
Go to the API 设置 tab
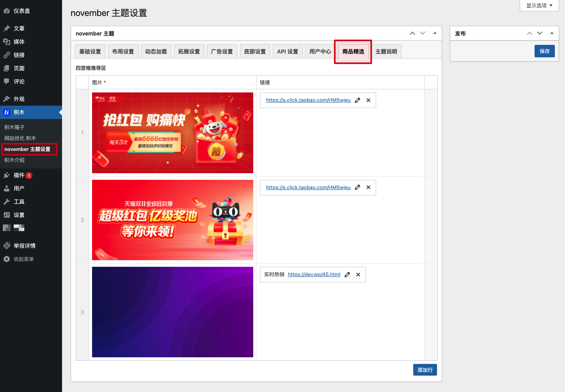288,51
